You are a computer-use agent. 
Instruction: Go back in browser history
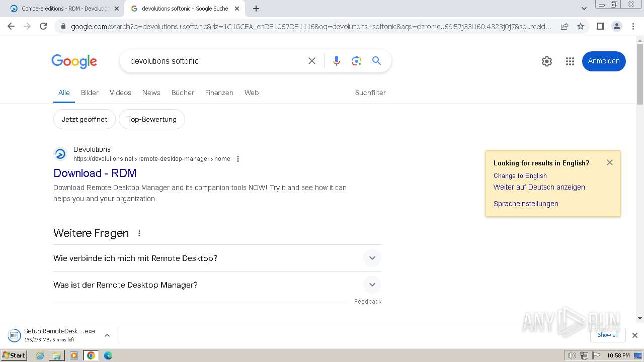pos(11,26)
